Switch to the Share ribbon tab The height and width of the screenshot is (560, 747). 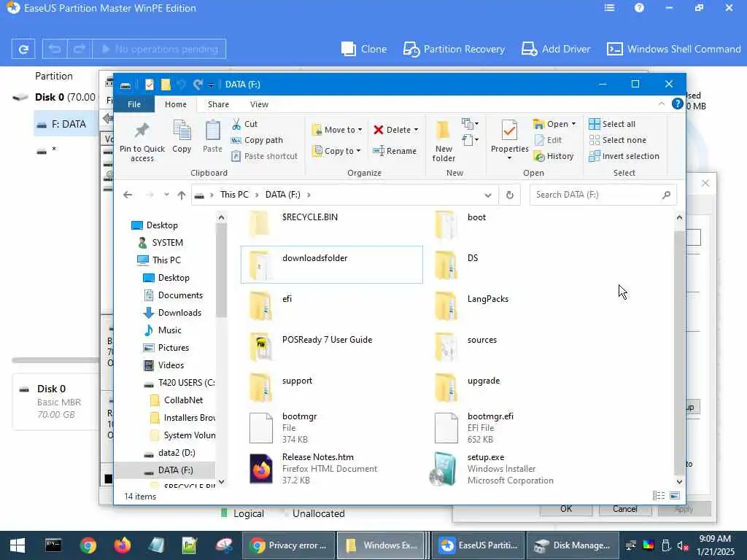click(218, 104)
